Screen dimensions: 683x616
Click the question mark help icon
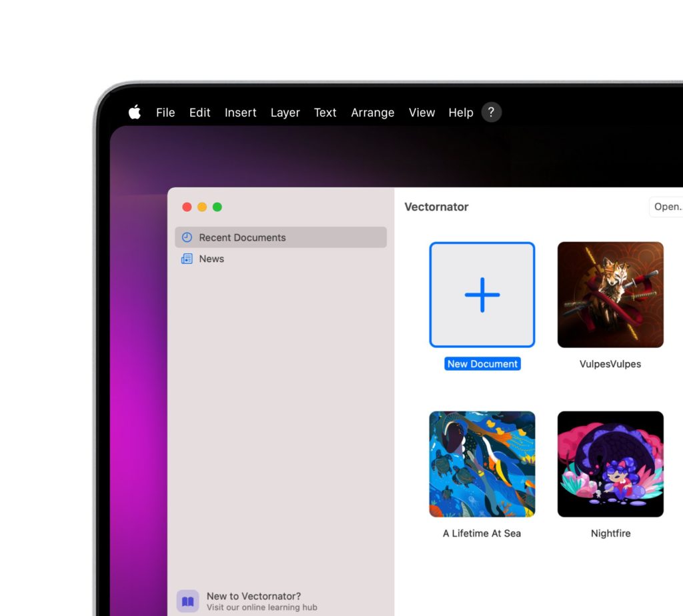(x=492, y=112)
